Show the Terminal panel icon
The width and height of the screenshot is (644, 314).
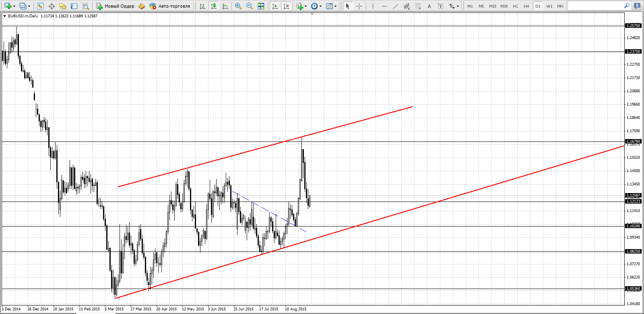pyautogui.click(x=74, y=6)
